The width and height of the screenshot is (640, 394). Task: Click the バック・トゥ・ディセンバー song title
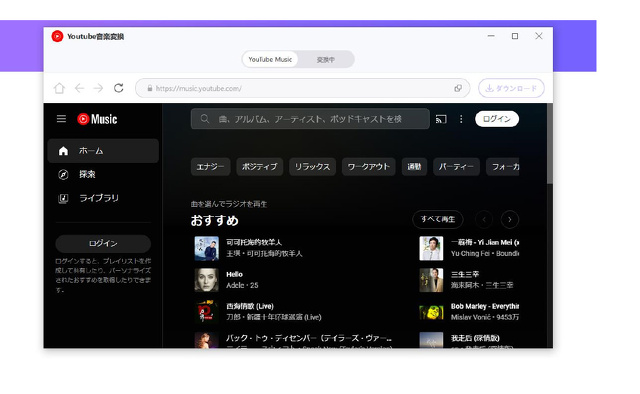tap(309, 338)
